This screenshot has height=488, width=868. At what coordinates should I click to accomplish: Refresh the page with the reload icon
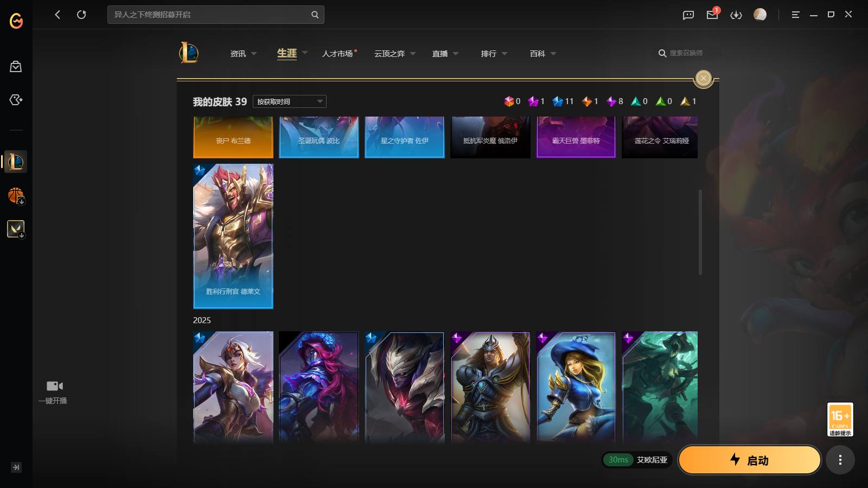81,15
